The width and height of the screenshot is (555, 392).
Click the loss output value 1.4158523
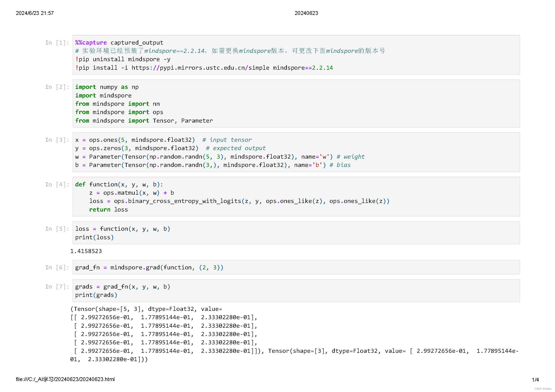pos(86,251)
